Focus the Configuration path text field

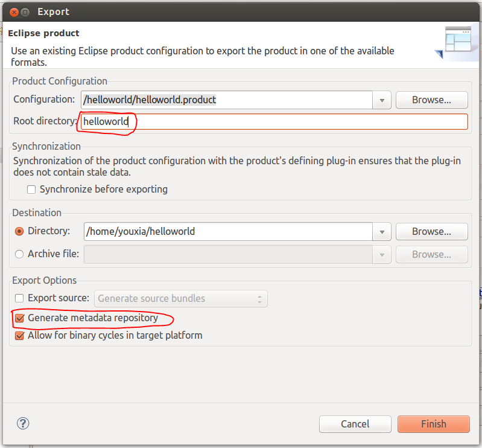coord(226,100)
